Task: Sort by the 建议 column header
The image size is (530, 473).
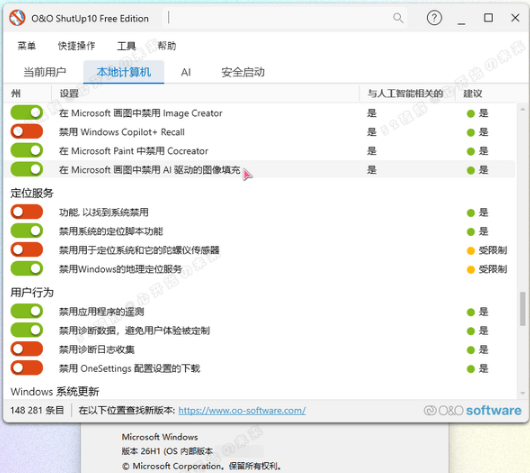Action: (473, 93)
